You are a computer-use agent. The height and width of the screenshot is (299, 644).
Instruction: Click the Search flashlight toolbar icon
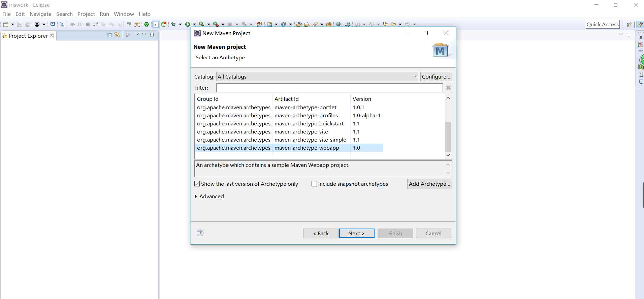(x=315, y=24)
